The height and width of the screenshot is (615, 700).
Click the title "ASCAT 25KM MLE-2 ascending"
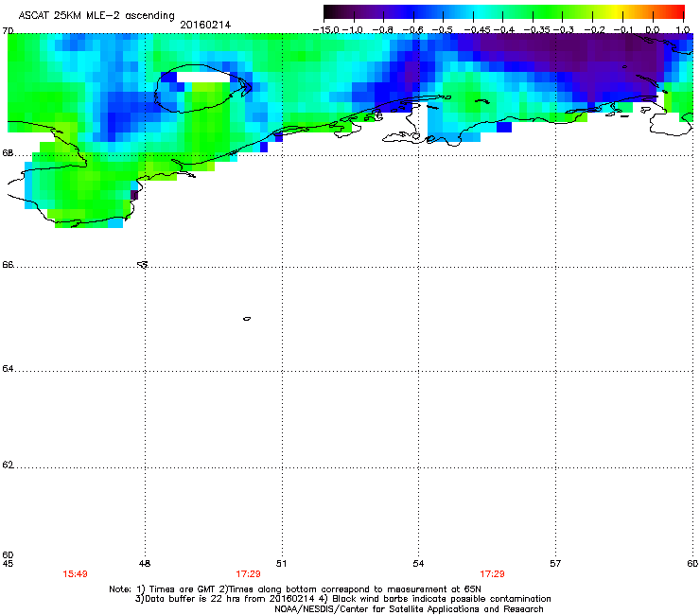tap(96, 15)
